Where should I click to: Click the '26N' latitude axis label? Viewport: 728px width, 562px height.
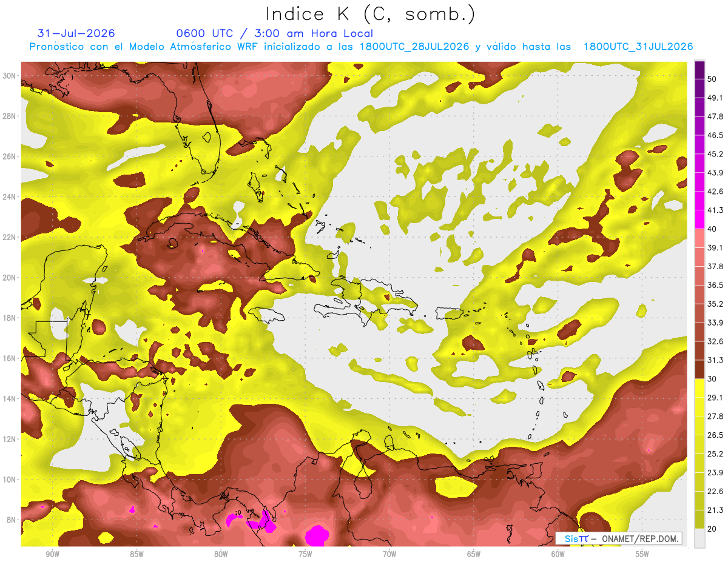coord(9,156)
